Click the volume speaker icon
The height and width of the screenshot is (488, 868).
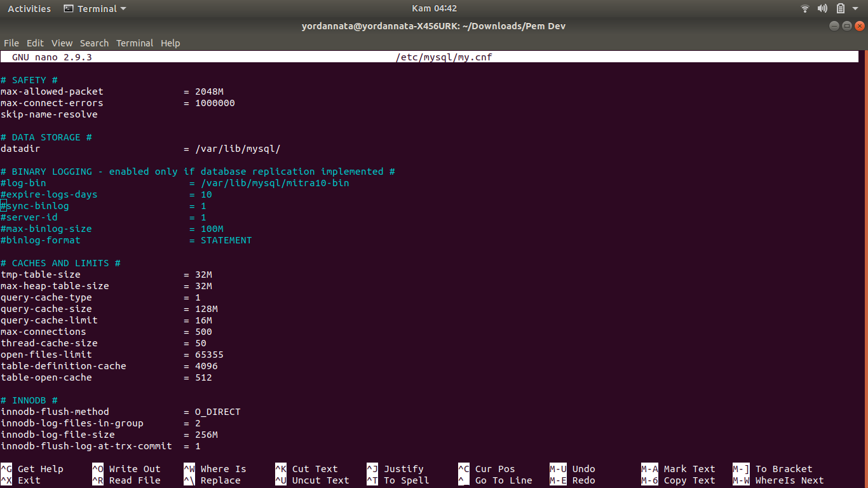point(823,9)
